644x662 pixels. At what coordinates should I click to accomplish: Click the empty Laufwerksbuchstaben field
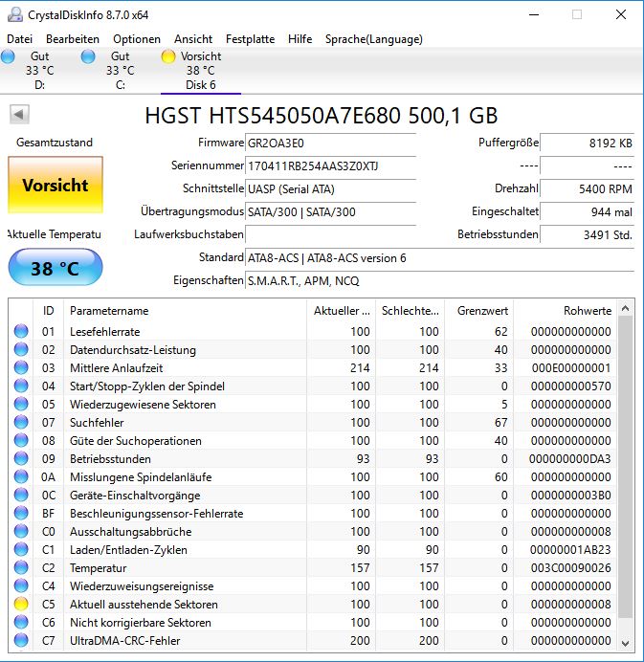pos(331,234)
